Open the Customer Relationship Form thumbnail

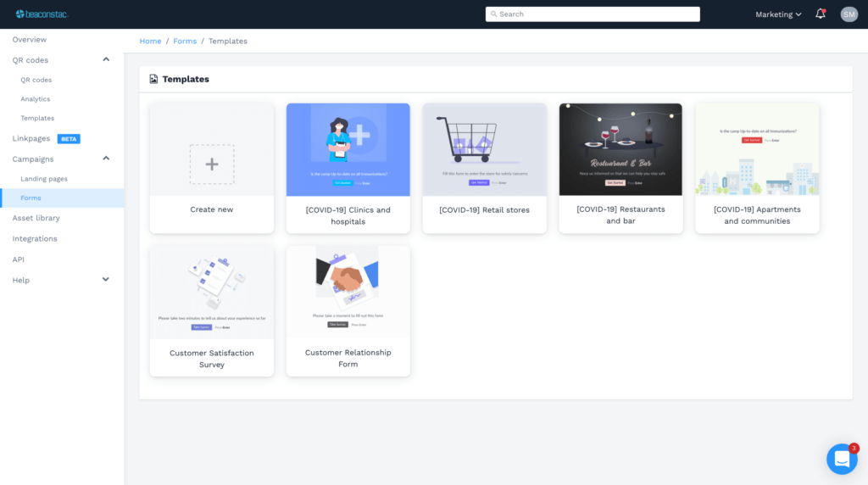(x=348, y=293)
